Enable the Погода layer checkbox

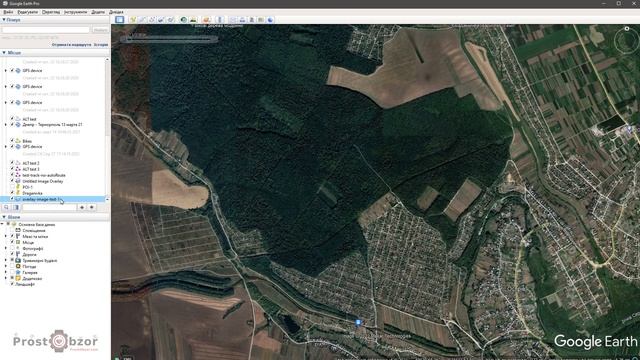(12, 267)
